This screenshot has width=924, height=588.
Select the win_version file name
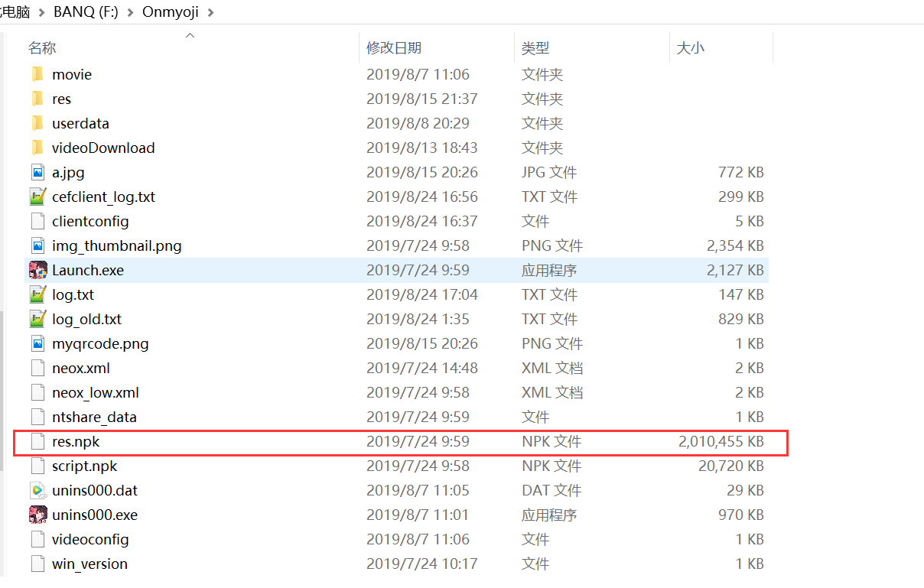click(89, 564)
